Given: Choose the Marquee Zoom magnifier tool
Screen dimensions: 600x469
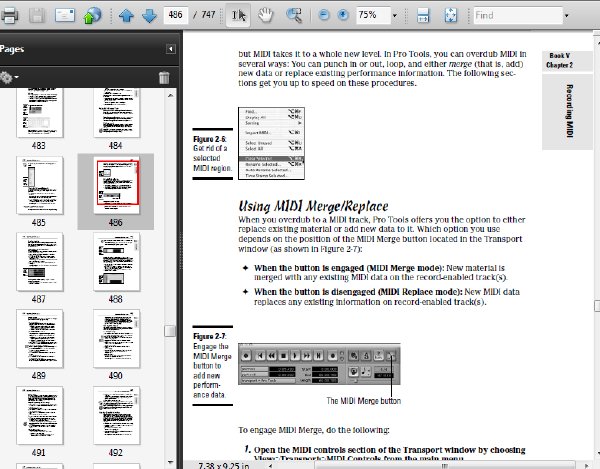Looking at the screenshot, I should click(x=294, y=15).
